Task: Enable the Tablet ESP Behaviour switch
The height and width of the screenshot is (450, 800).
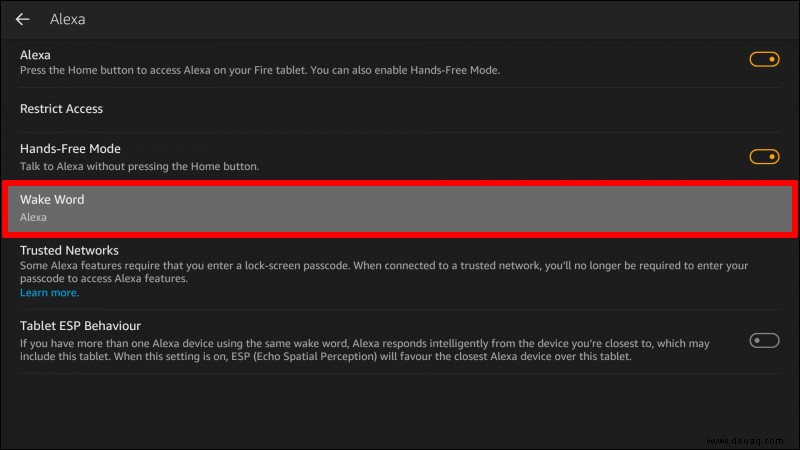Action: pyautogui.click(x=764, y=340)
